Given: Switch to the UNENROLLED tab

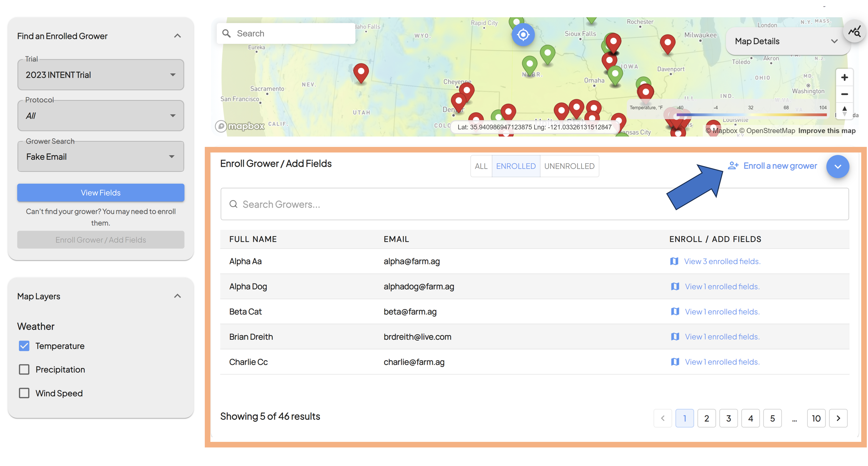Looking at the screenshot, I should click(x=569, y=166).
